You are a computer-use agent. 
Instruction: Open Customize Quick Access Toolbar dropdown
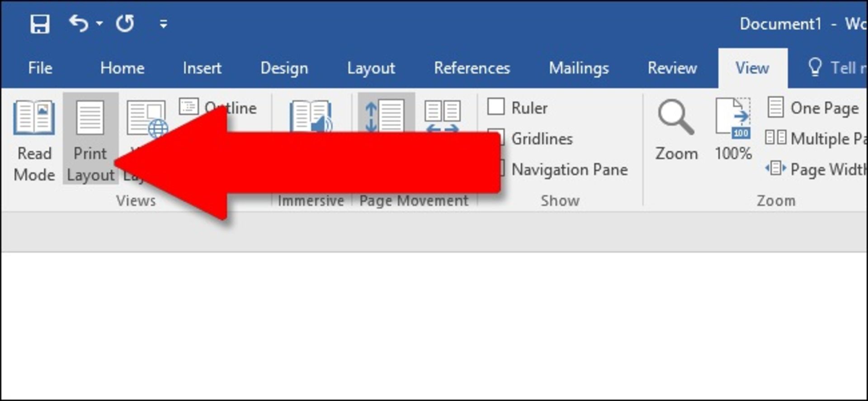[164, 24]
